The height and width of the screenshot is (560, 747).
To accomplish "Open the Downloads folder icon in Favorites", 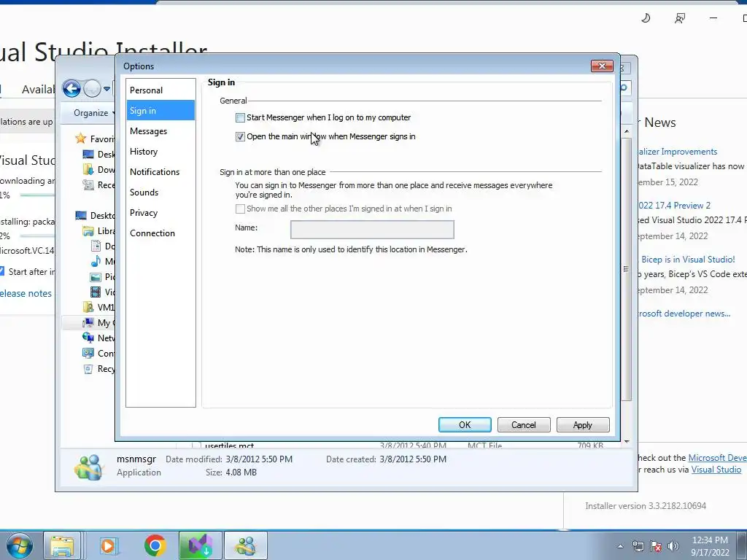I will [88, 169].
